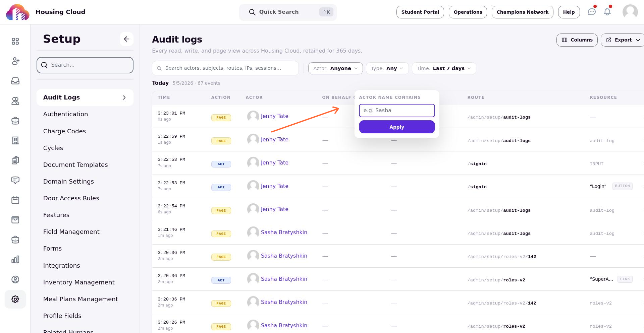Click the Apply button in actor filter
The height and width of the screenshot is (333, 644).
click(397, 127)
